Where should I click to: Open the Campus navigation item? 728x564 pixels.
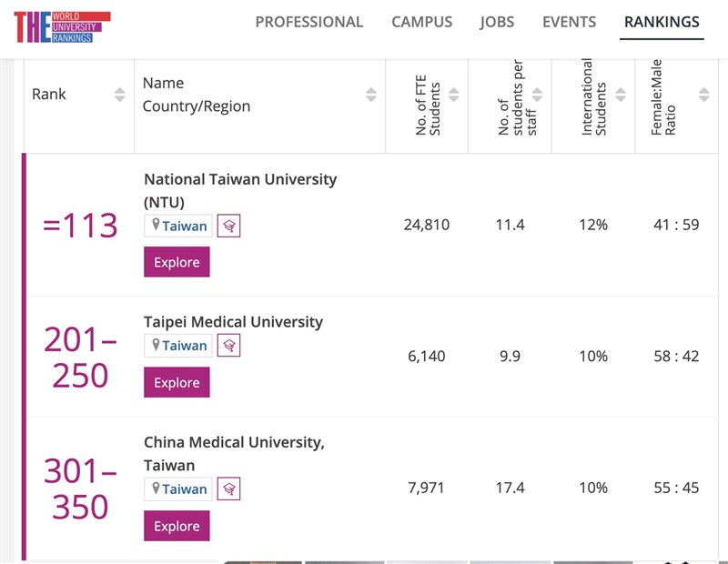(x=421, y=22)
